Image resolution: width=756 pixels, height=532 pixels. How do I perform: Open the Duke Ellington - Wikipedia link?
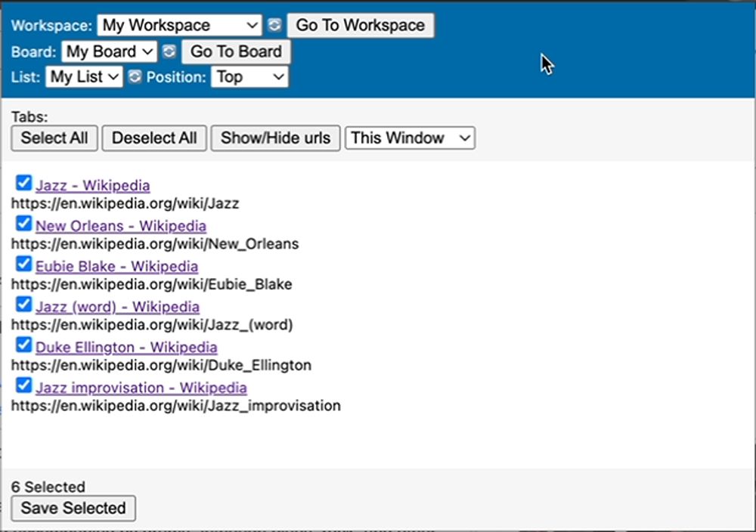[126, 347]
